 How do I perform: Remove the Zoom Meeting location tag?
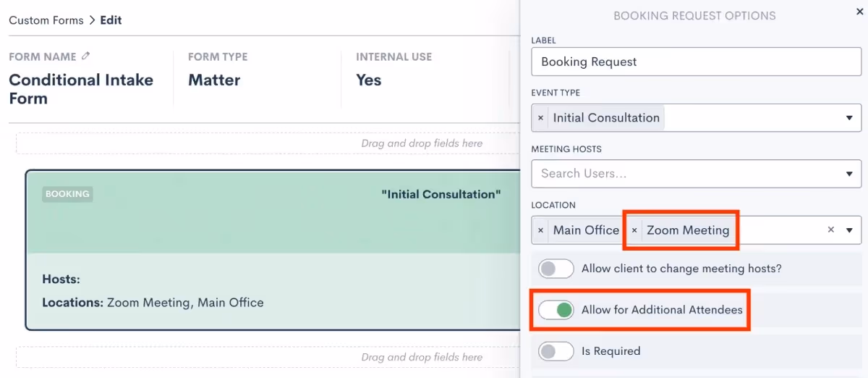tap(634, 230)
